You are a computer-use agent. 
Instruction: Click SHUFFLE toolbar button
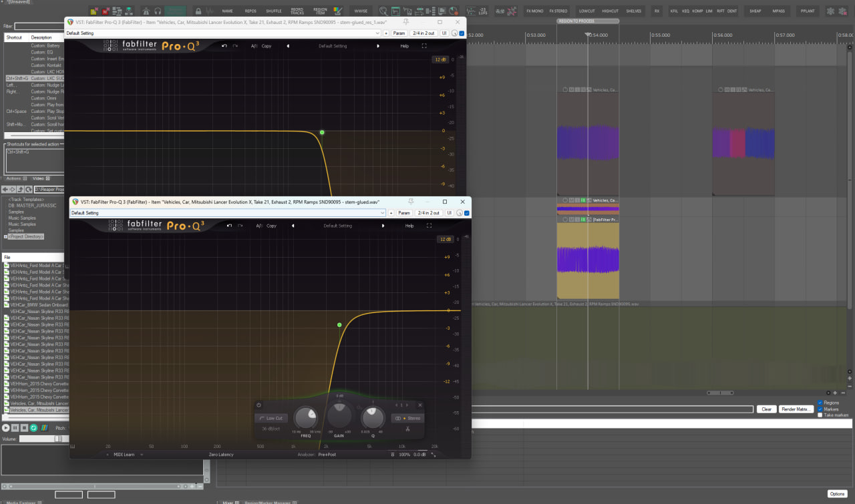pos(274,11)
